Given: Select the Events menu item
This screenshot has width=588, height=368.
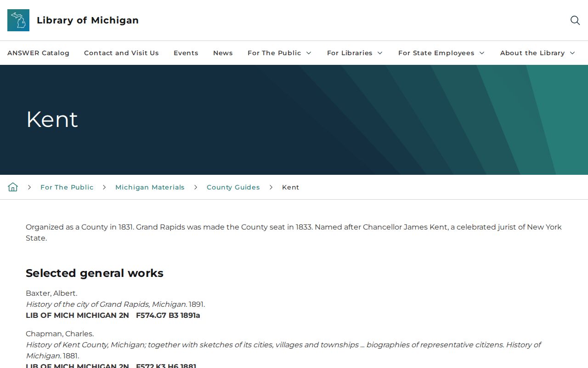Looking at the screenshot, I should pyautogui.click(x=186, y=53).
